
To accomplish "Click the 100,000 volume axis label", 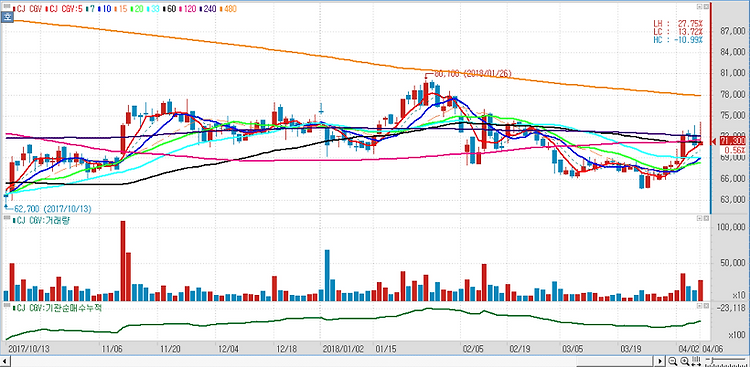I will (x=731, y=228).
